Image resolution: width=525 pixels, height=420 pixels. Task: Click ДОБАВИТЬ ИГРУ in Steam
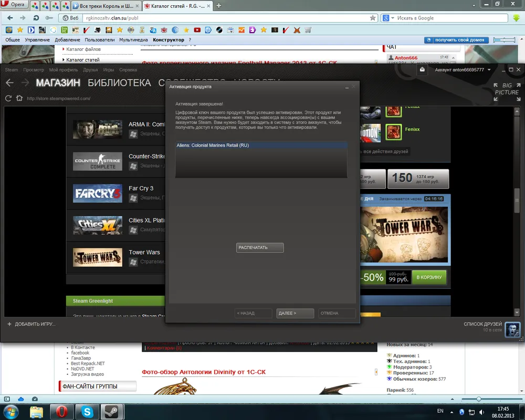[31, 324]
